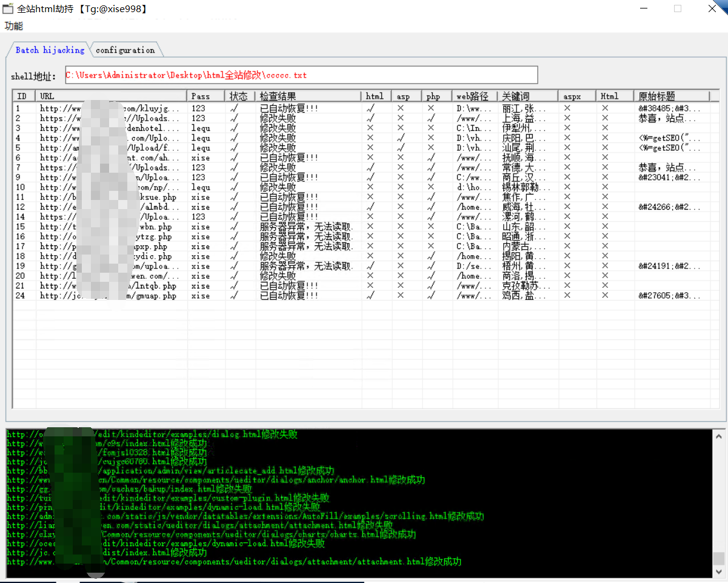Screen dimensions: 728x583
Task: Click the asp column header
Action: tap(407, 96)
